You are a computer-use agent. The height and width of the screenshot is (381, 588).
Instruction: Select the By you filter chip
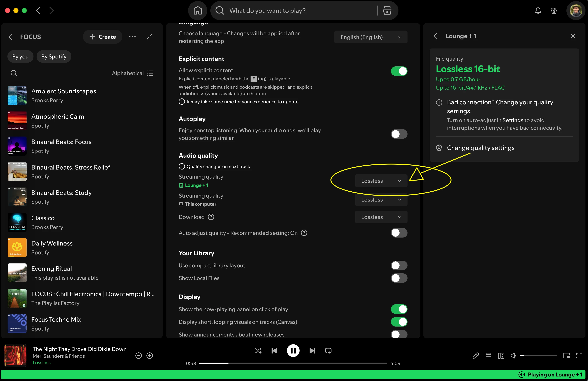pos(20,57)
